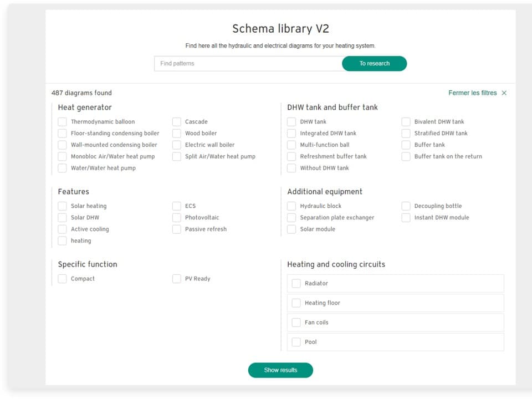532x399 pixels.
Task: Click the Show results button
Action: click(280, 370)
